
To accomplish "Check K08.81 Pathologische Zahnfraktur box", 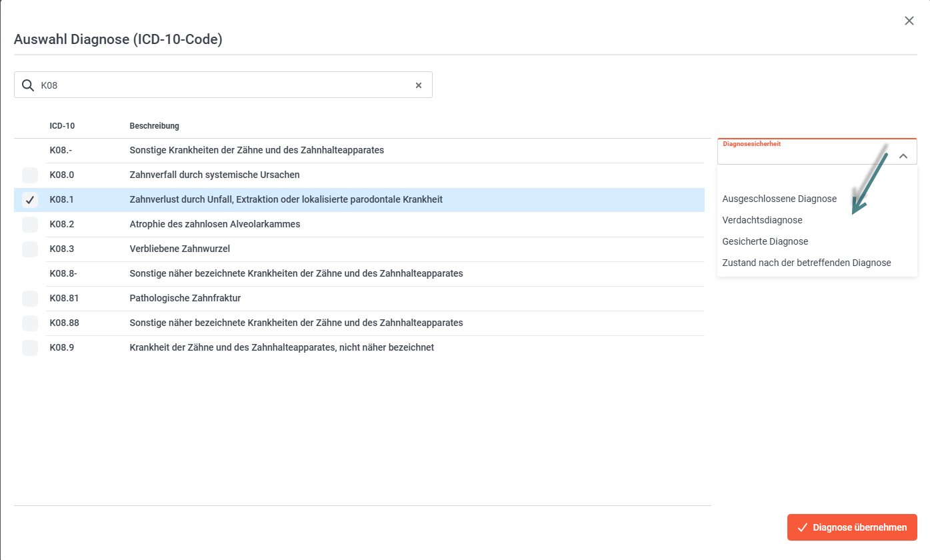I will [x=30, y=299].
